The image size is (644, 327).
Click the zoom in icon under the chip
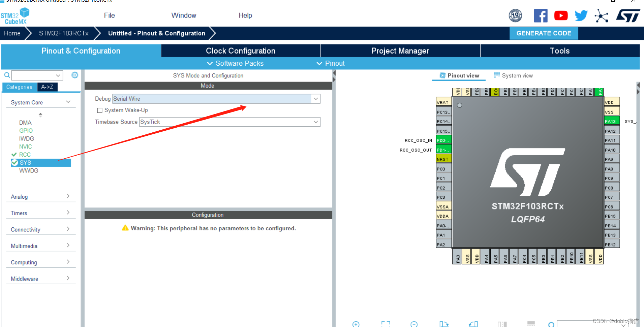tap(356, 324)
